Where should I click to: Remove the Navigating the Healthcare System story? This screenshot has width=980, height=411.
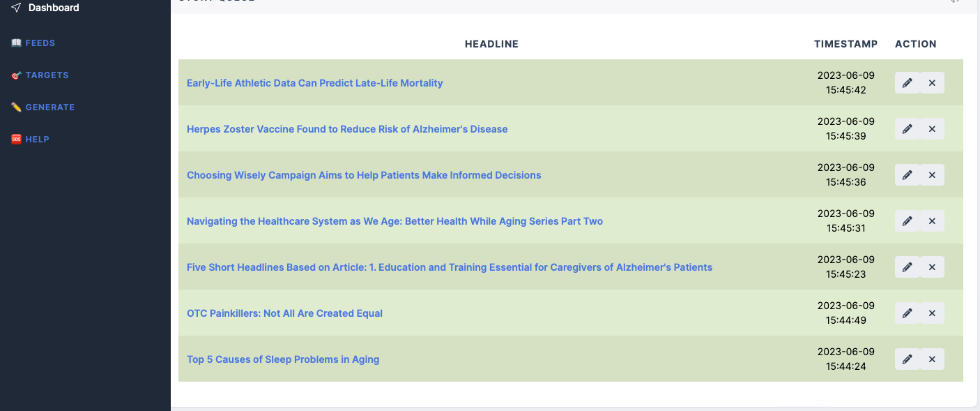tap(932, 221)
